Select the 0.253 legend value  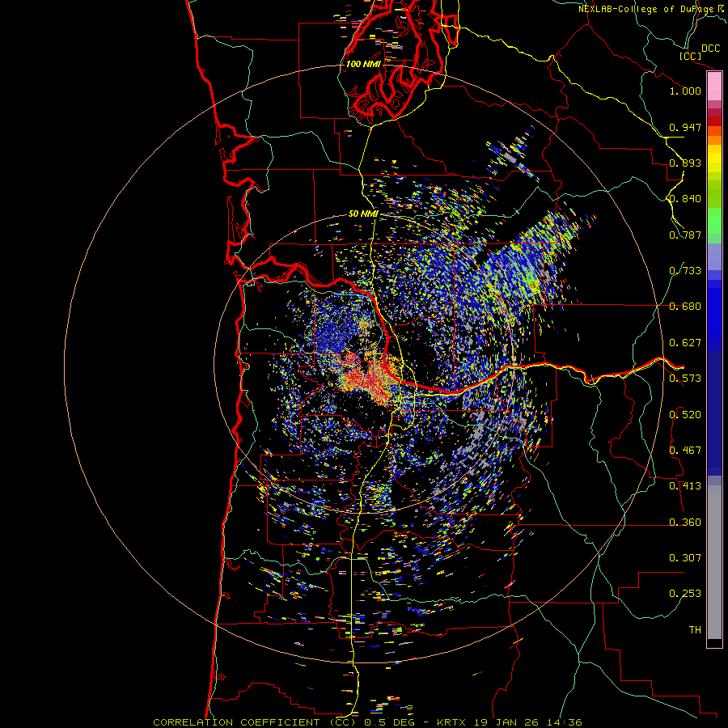pyautogui.click(x=685, y=594)
